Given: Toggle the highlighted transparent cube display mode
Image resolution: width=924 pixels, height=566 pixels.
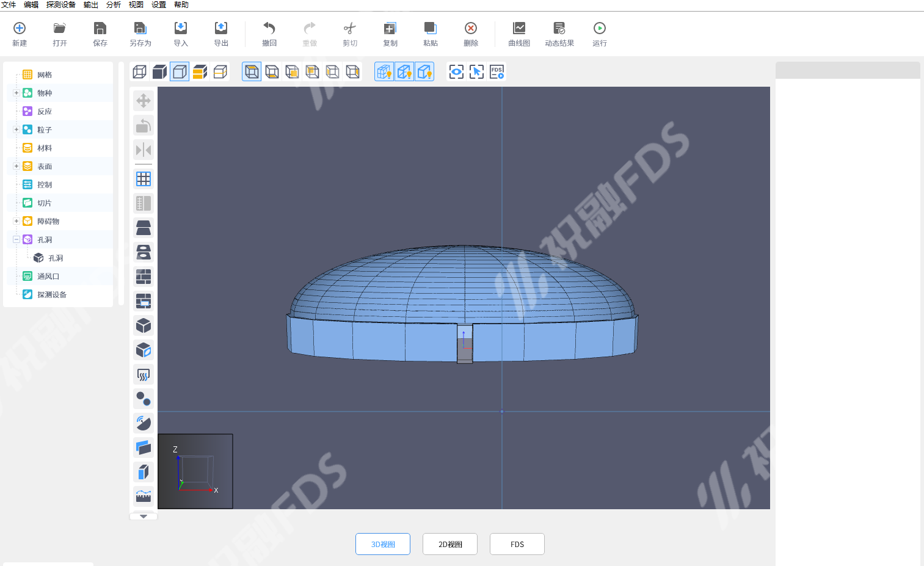Looking at the screenshot, I should [x=180, y=72].
